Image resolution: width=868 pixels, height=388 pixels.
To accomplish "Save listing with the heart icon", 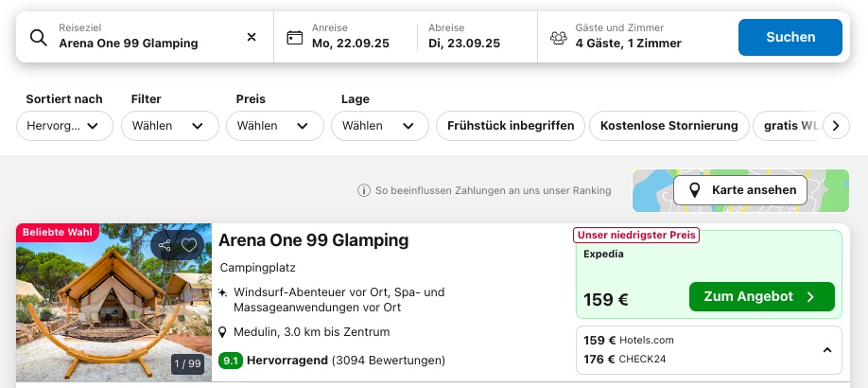I will pos(189,245).
